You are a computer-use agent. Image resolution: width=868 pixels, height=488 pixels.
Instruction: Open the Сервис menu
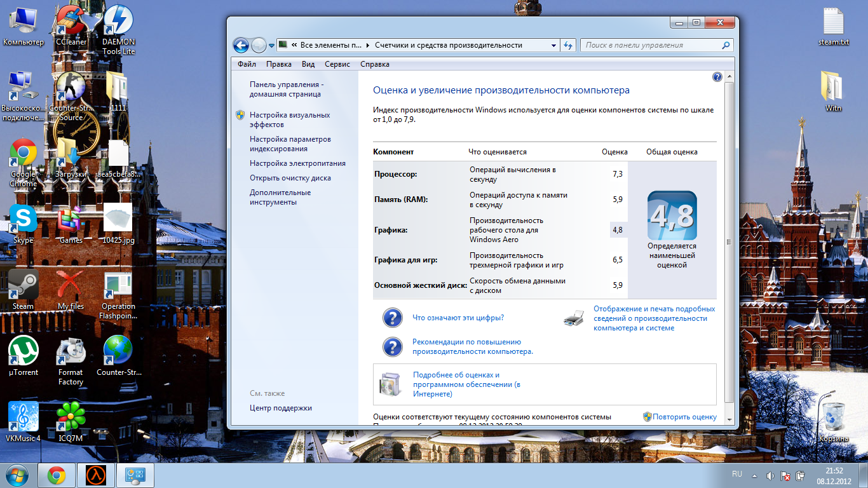pyautogui.click(x=337, y=64)
